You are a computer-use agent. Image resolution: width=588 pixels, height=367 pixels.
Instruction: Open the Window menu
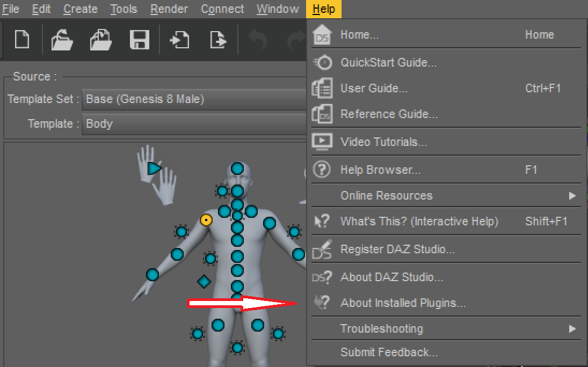[278, 9]
